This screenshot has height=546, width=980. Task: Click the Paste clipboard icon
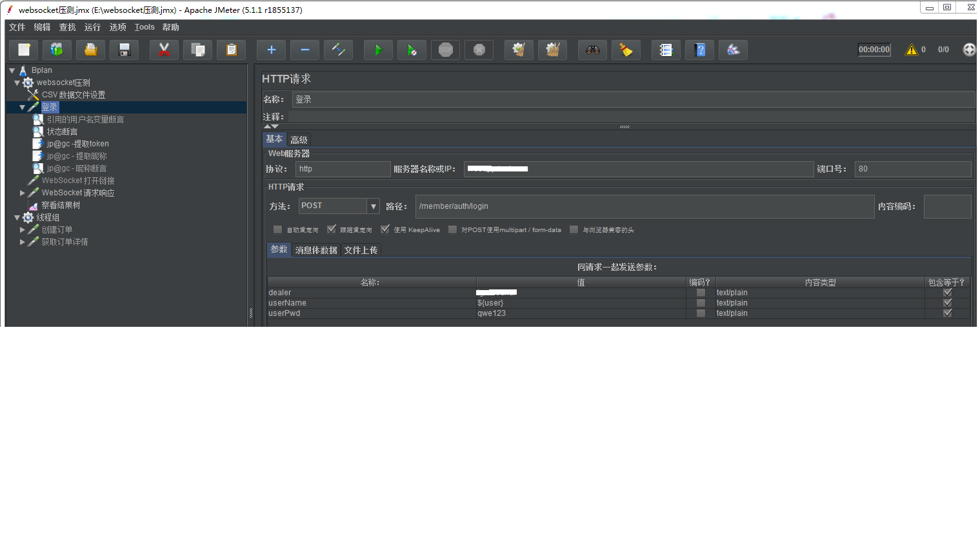pos(232,50)
